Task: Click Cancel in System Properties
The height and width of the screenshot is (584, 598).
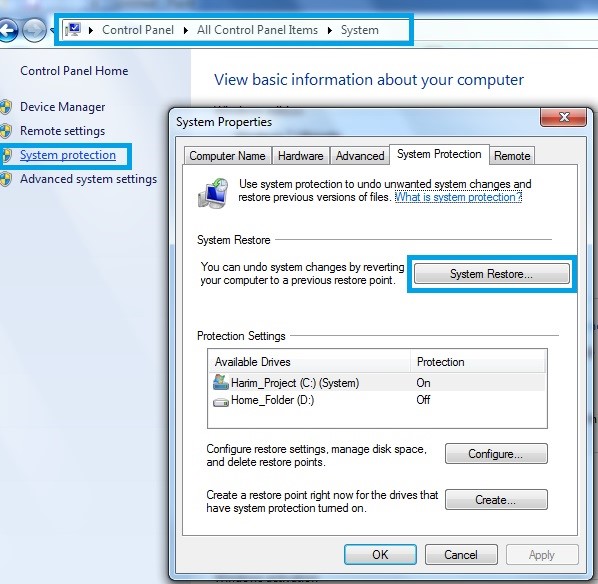Action: [x=461, y=554]
